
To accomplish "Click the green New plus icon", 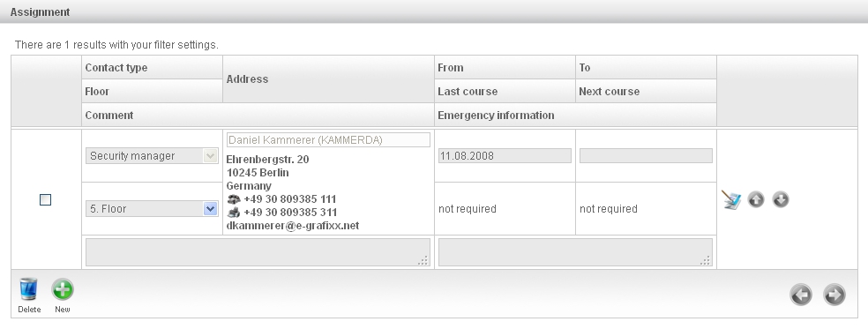I will pos(62,289).
